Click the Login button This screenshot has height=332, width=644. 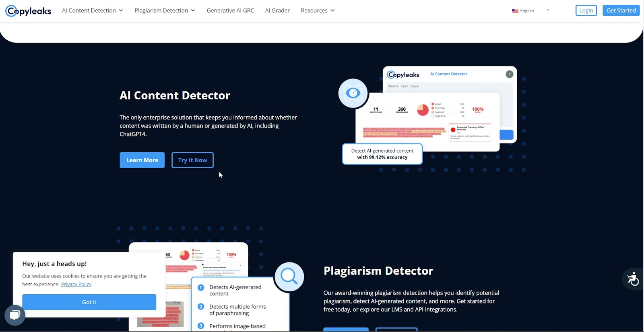coord(586,10)
